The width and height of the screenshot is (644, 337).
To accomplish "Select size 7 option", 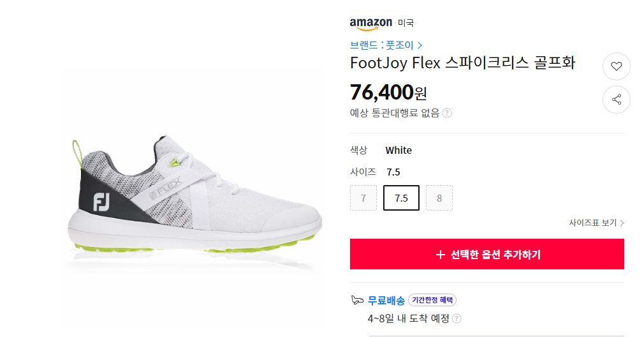I will click(x=363, y=198).
